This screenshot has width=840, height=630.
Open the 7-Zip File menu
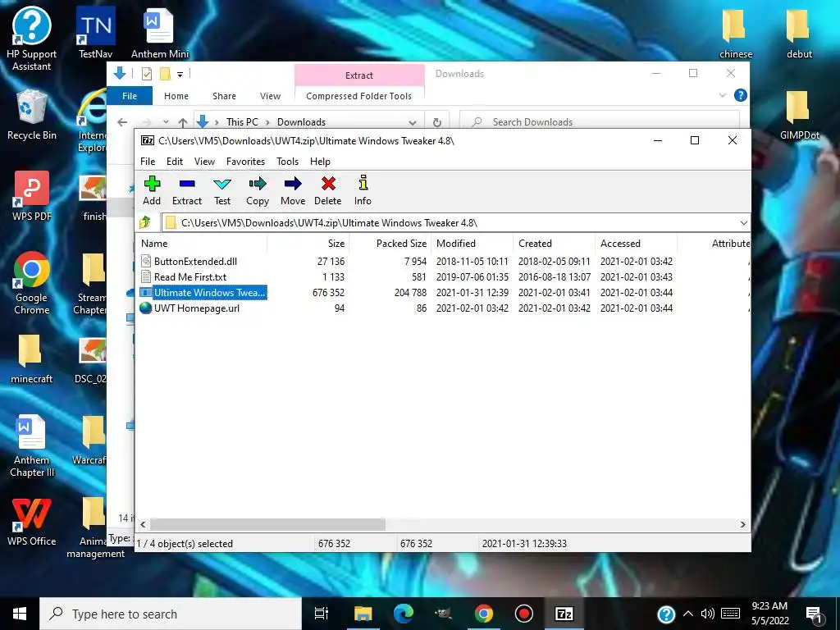click(148, 162)
